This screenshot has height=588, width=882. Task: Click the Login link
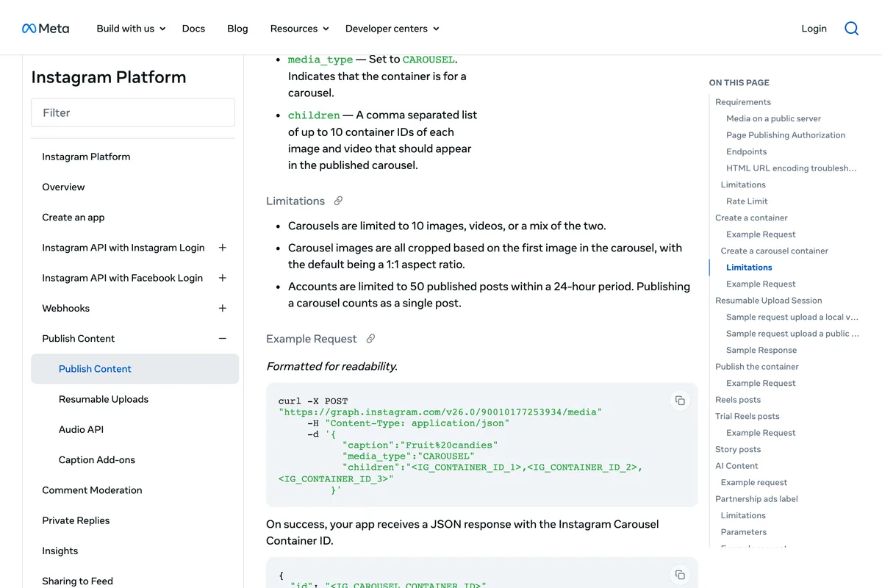tap(814, 29)
